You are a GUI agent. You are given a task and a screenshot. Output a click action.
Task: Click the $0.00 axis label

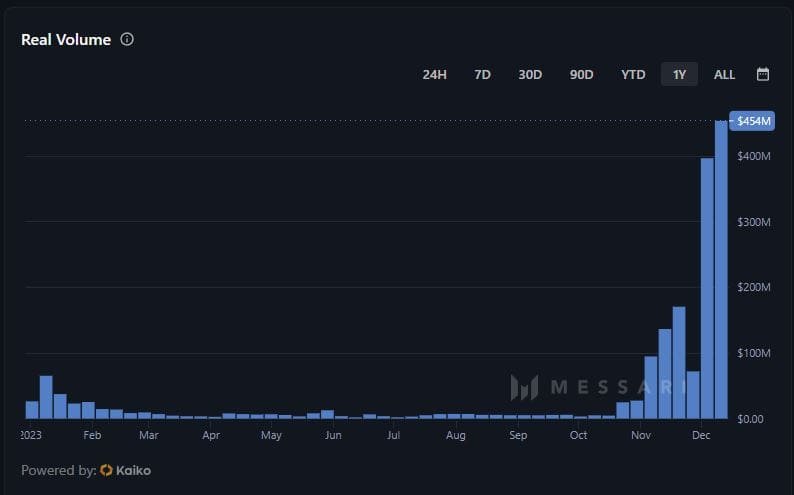[750, 419]
